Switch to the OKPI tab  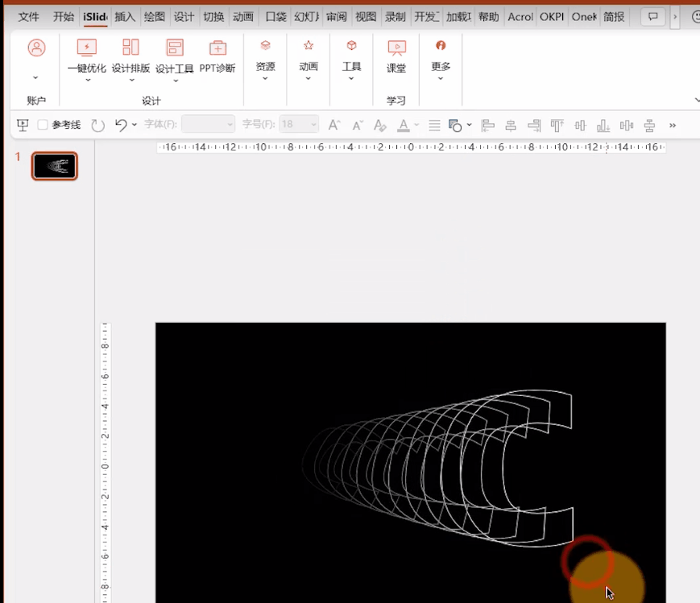[552, 17]
